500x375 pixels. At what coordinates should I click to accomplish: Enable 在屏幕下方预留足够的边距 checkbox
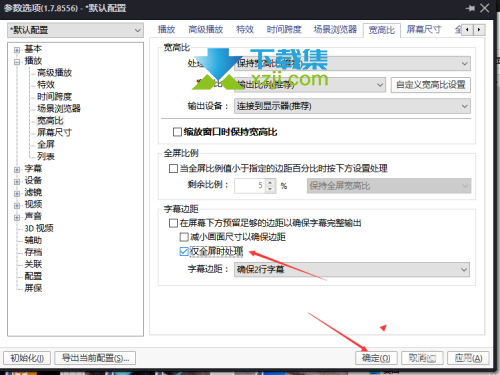(173, 223)
